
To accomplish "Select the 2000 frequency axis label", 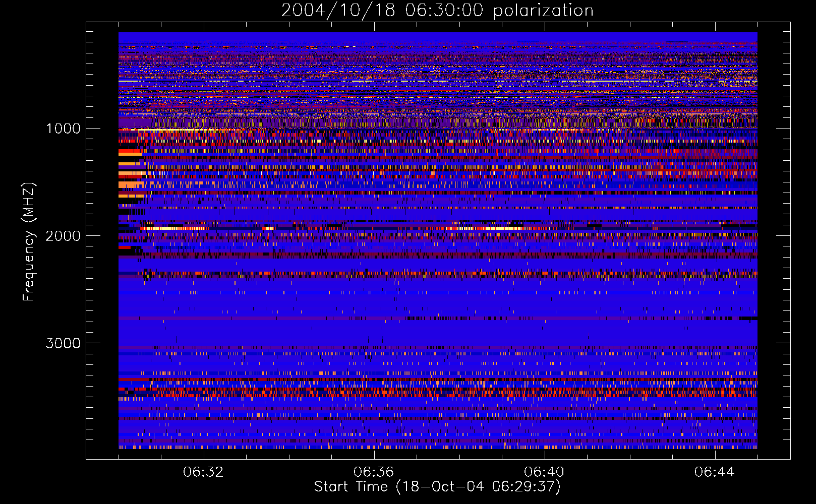I will 63,236.
